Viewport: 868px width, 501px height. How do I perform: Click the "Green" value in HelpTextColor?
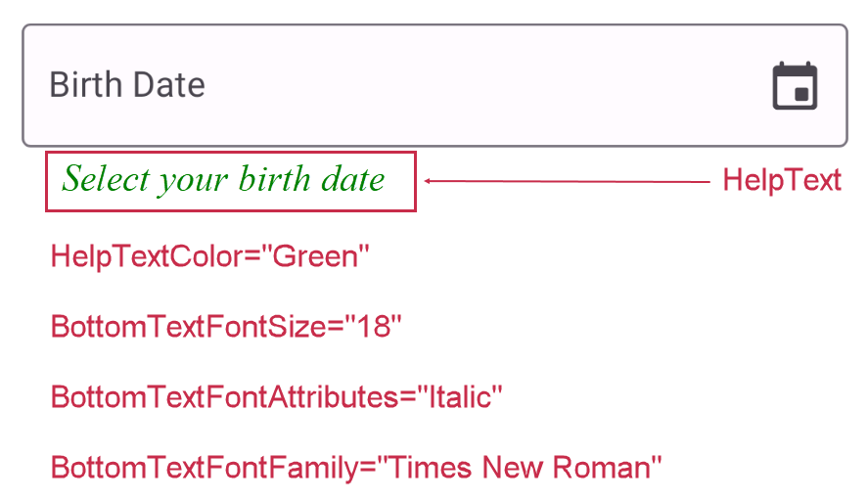316,256
